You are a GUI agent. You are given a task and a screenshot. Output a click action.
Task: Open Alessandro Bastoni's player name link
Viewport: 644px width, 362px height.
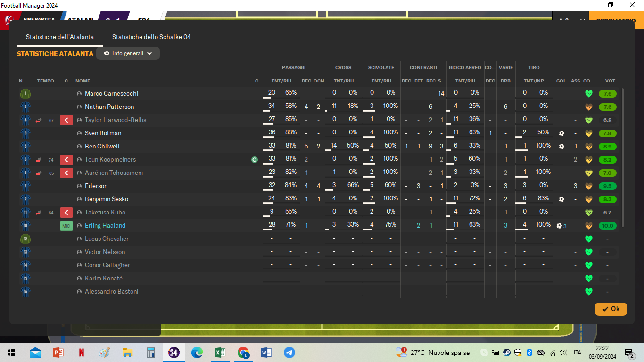tap(112, 291)
